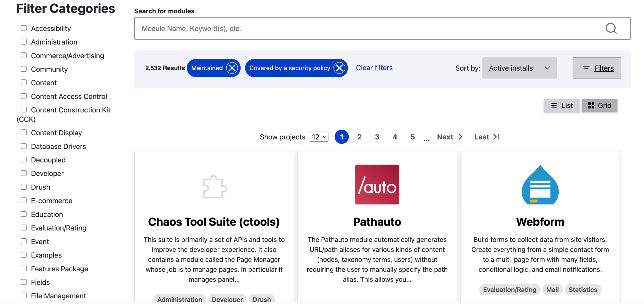This screenshot has height=304, width=644.
Task: Click the Pathauto /auto logo
Action: pos(377,184)
